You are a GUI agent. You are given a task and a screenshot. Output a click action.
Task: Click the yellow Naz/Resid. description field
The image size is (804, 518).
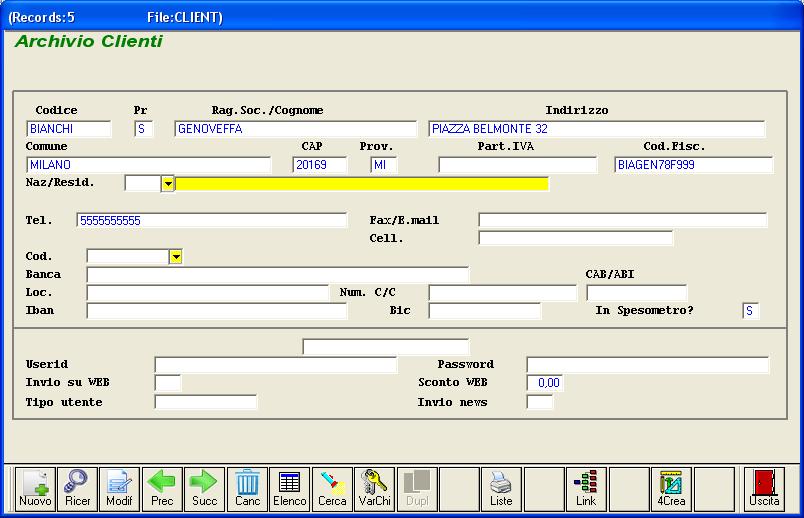pyautogui.click(x=362, y=184)
